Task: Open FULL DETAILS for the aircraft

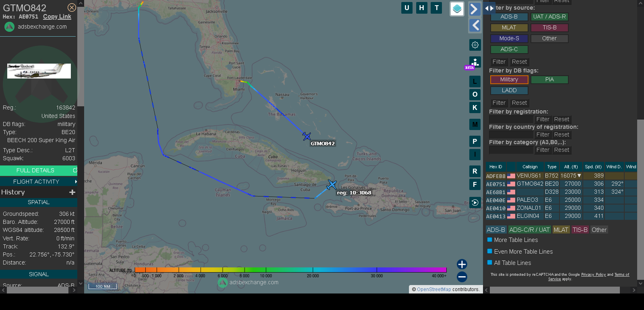Action: (x=35, y=170)
